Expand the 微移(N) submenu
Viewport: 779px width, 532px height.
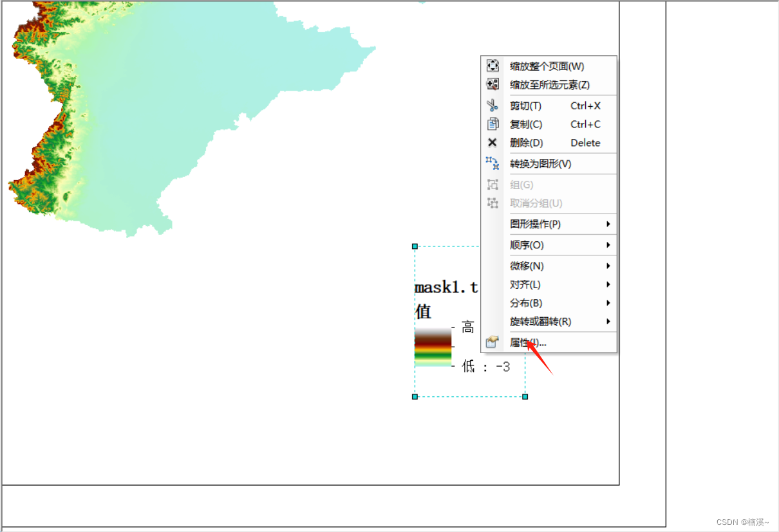point(549,266)
